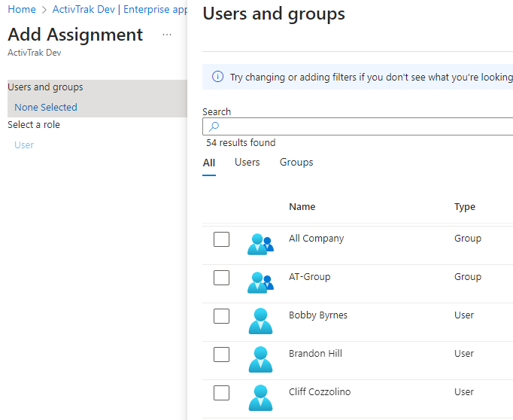
Task: Click the All Company name text
Action: point(316,239)
